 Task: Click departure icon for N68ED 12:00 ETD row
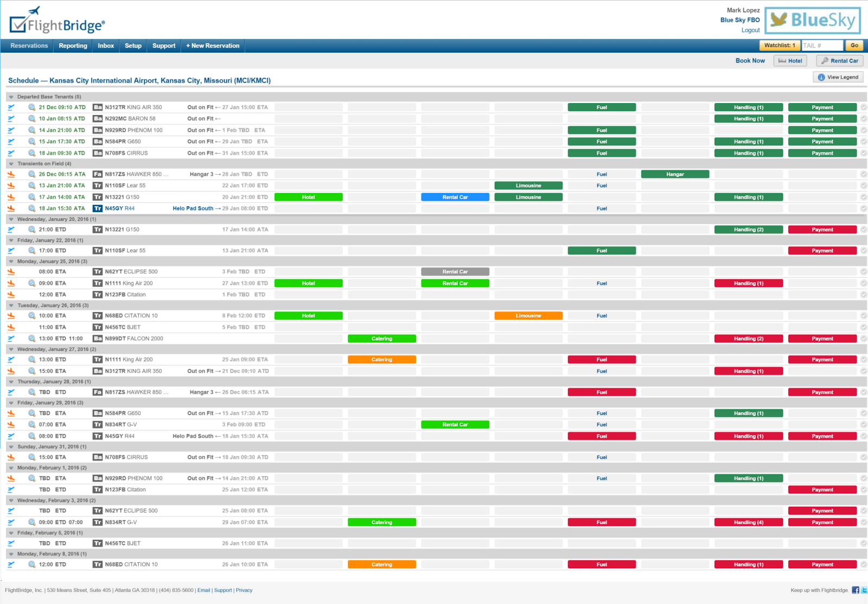tap(11, 565)
